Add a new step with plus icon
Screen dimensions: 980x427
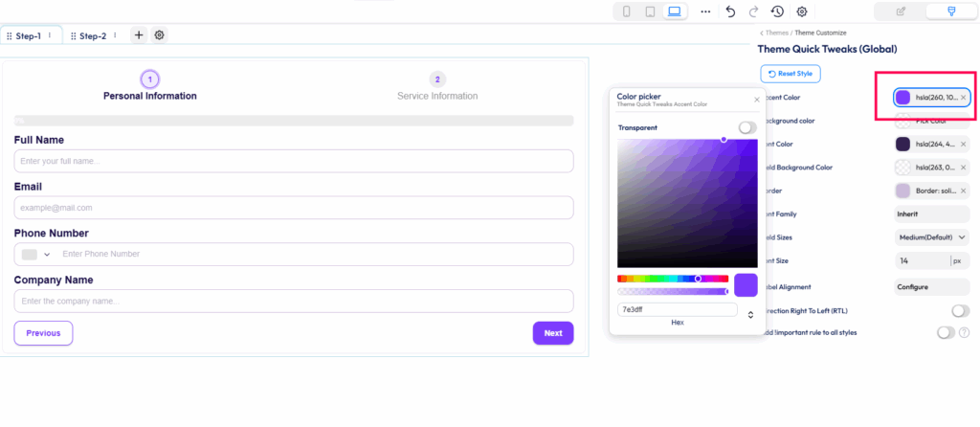coord(139,35)
